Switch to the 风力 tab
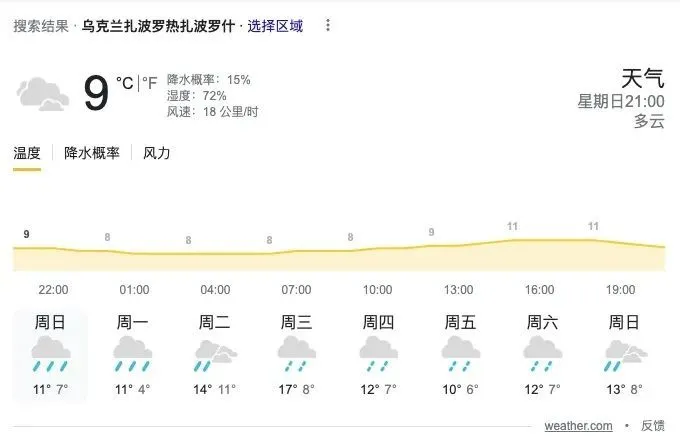This screenshot has width=680, height=445. point(157,153)
